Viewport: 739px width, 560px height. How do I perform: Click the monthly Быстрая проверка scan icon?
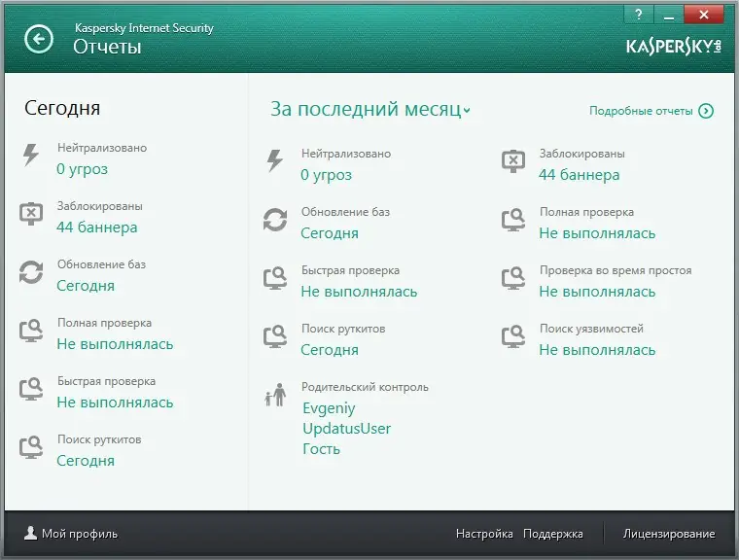click(275, 278)
